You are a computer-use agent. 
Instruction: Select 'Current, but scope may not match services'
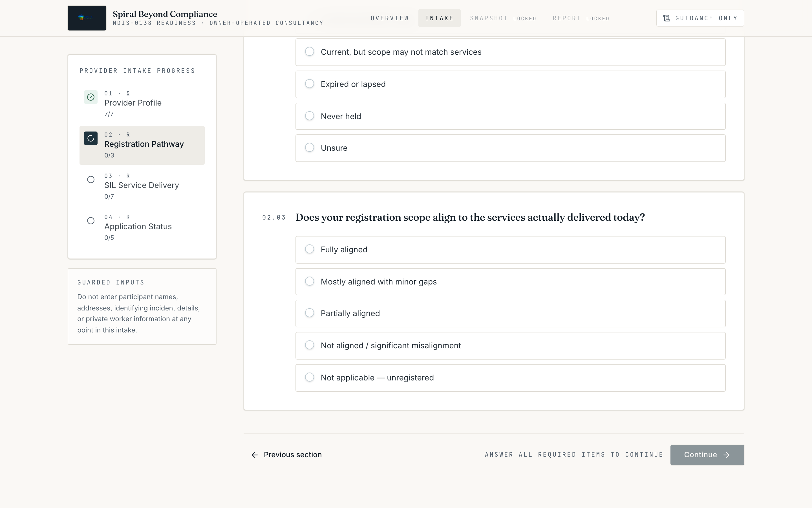(x=510, y=52)
